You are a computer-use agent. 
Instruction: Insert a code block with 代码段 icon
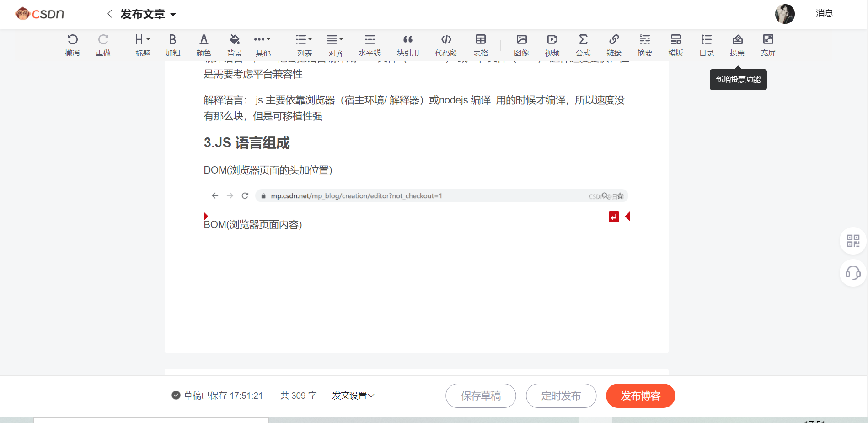coord(446,44)
